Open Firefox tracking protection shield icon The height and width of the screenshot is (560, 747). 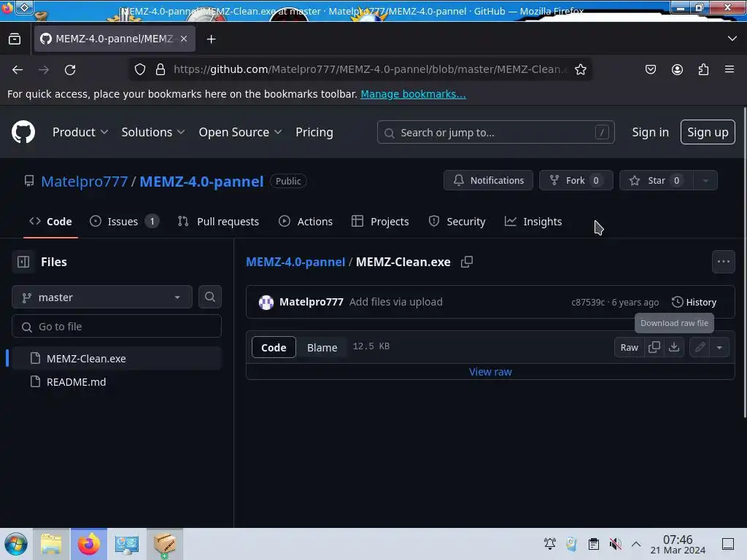point(139,69)
